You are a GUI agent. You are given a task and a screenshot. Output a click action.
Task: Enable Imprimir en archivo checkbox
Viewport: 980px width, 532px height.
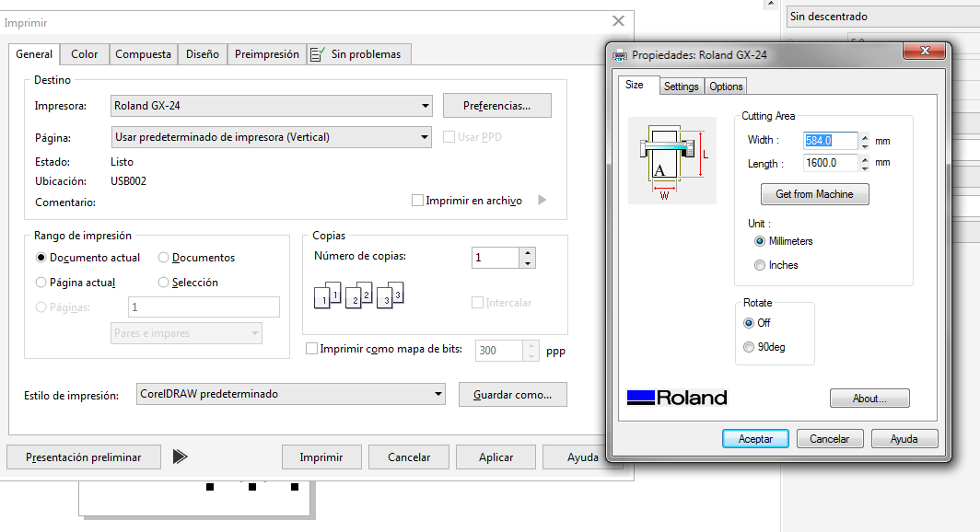tap(417, 201)
